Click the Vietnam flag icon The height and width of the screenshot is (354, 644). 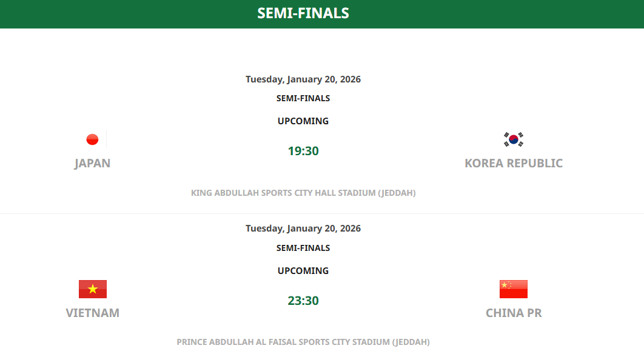93,289
